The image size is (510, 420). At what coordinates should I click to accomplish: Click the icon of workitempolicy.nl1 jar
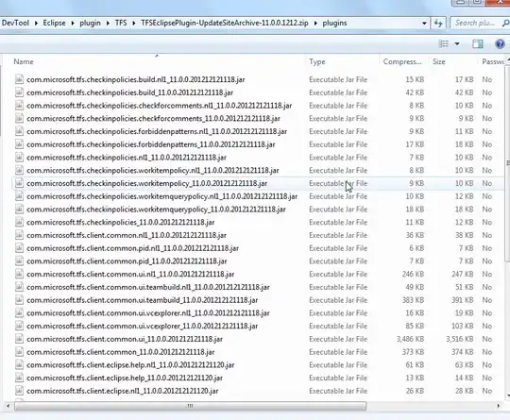tap(19, 170)
